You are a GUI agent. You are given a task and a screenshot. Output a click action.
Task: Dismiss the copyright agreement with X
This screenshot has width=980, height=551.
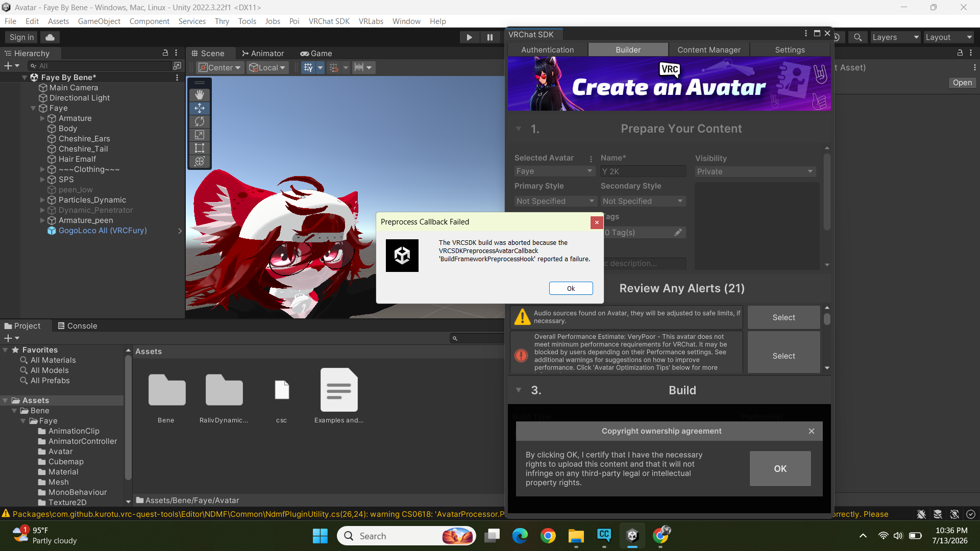tap(812, 431)
